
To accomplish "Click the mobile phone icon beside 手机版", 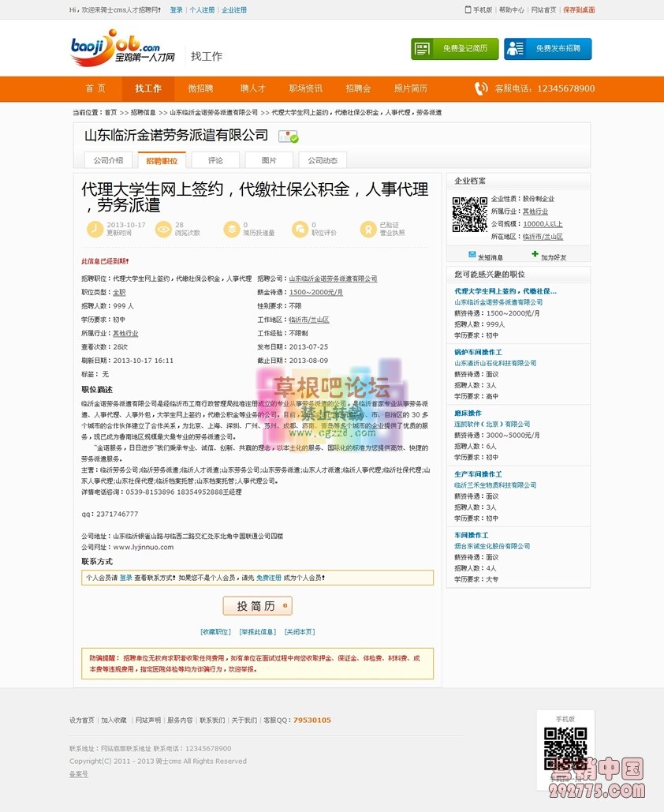I will coord(467,9).
